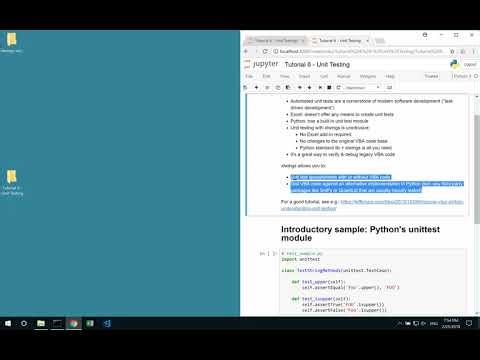The width and height of the screenshot is (480, 360).
Task: Select the top desktop folder icon
Action: pos(12,43)
